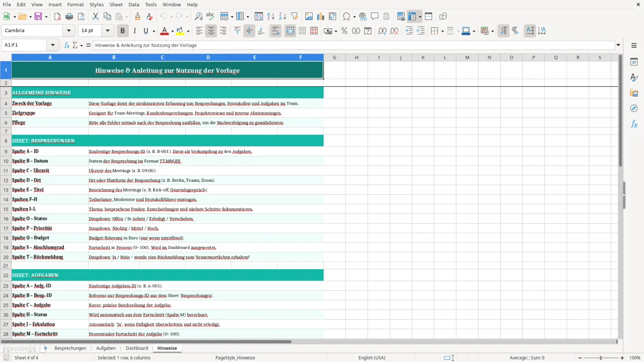Screen dimensions: 644x362
Task: Toggle Center Vertically alignment
Action: (249, 31)
